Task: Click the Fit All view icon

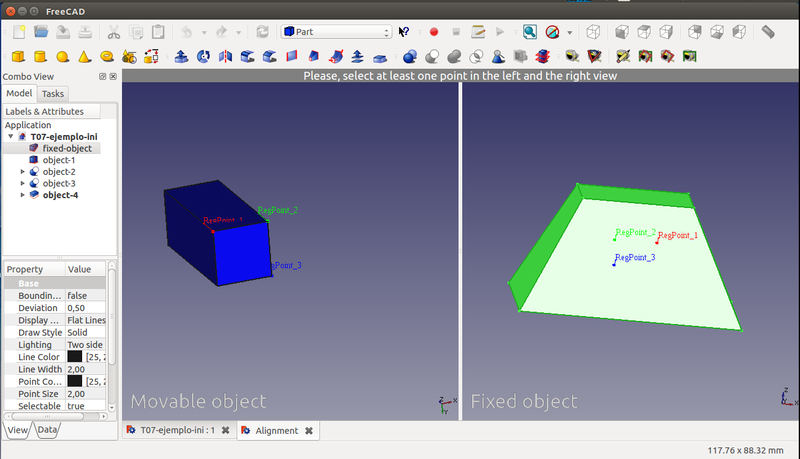Action: [x=529, y=32]
